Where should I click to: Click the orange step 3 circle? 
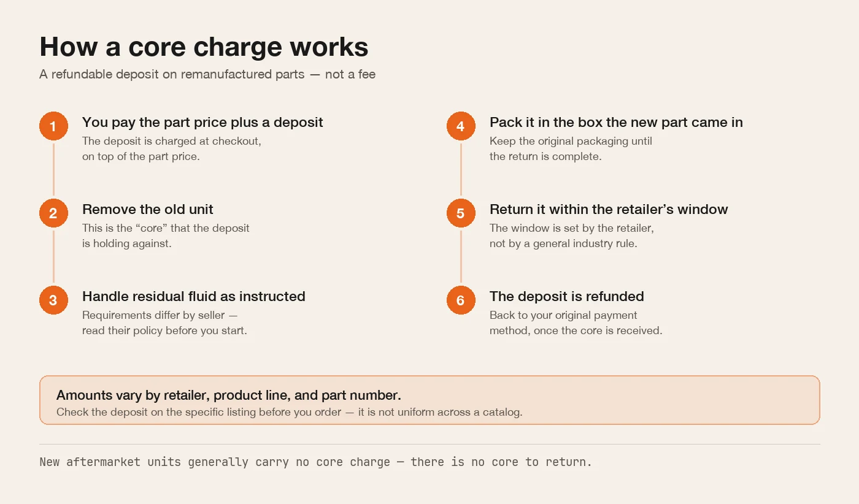[x=53, y=300]
